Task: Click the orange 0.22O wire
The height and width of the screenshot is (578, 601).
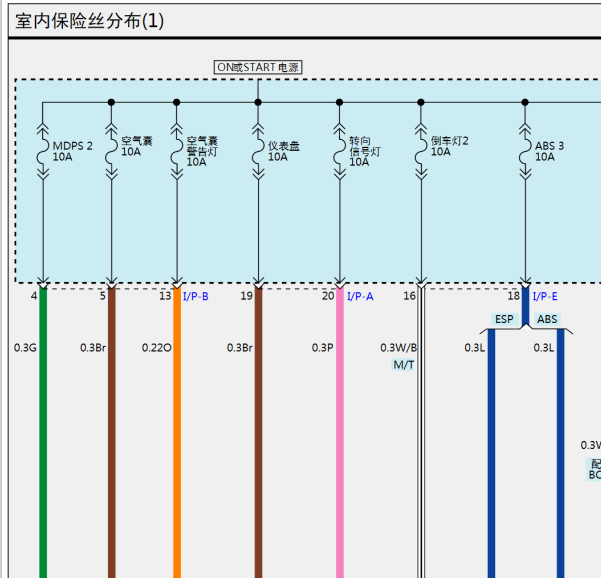Action: tap(177, 432)
